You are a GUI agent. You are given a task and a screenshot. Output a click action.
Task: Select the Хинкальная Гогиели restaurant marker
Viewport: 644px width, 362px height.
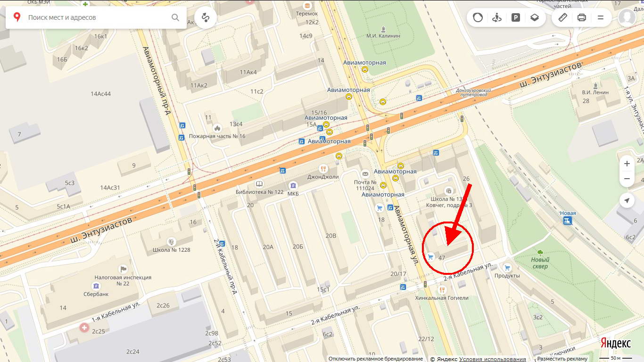pyautogui.click(x=442, y=289)
